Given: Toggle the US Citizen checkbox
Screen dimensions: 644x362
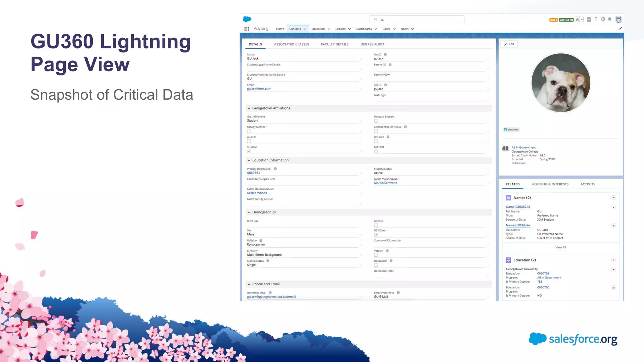Looking at the screenshot, I should (376, 235).
